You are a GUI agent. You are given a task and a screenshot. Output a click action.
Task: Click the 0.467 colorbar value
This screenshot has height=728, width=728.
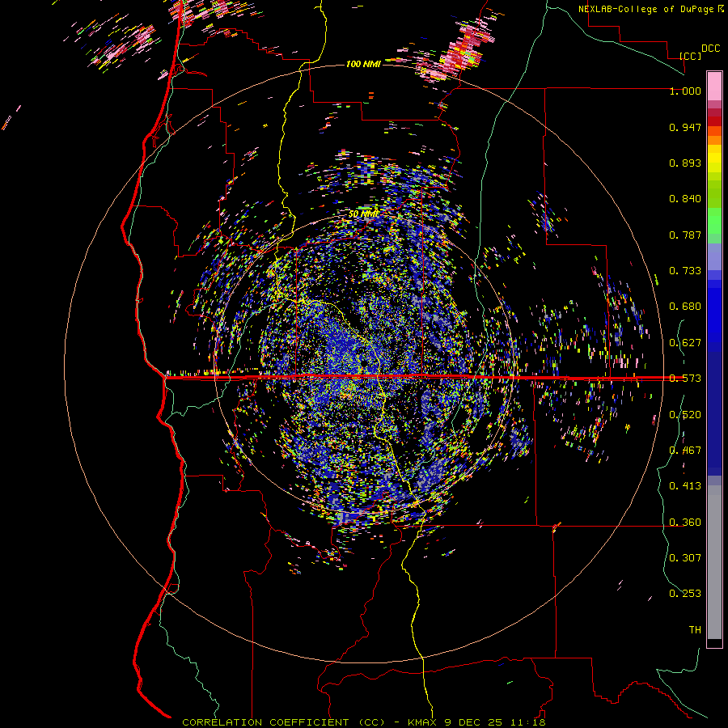(x=685, y=451)
